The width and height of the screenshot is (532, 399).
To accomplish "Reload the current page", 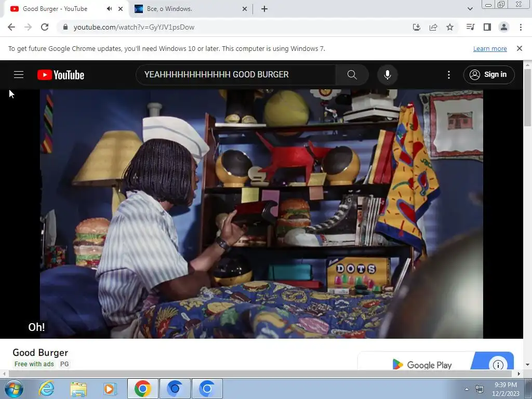I will click(45, 27).
